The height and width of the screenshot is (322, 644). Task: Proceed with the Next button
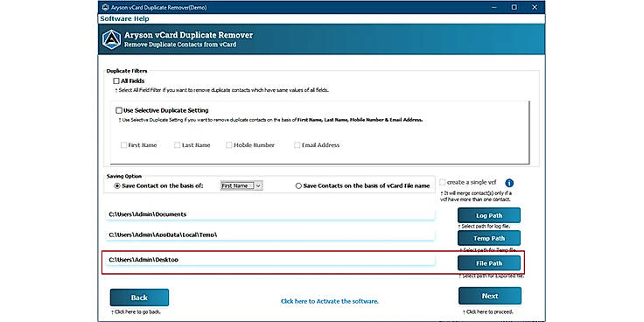point(490,296)
